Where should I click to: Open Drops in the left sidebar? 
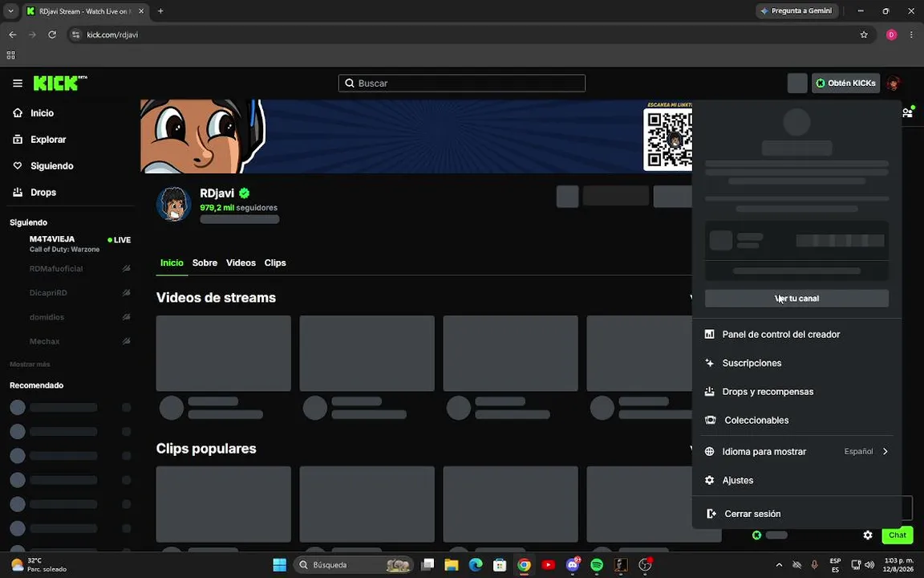(34, 193)
